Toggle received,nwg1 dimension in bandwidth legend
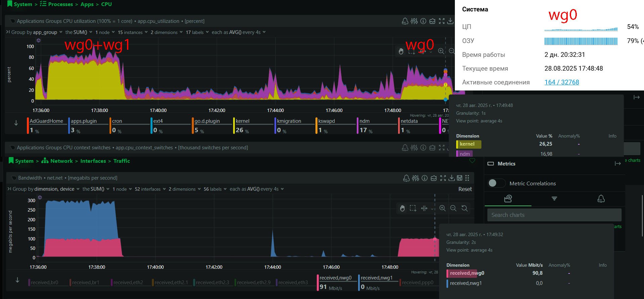644x299 pixels. [377, 278]
